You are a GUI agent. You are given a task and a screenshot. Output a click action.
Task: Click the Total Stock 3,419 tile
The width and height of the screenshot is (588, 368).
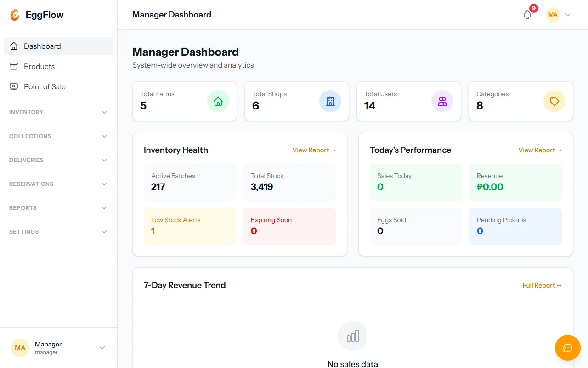[x=289, y=182]
